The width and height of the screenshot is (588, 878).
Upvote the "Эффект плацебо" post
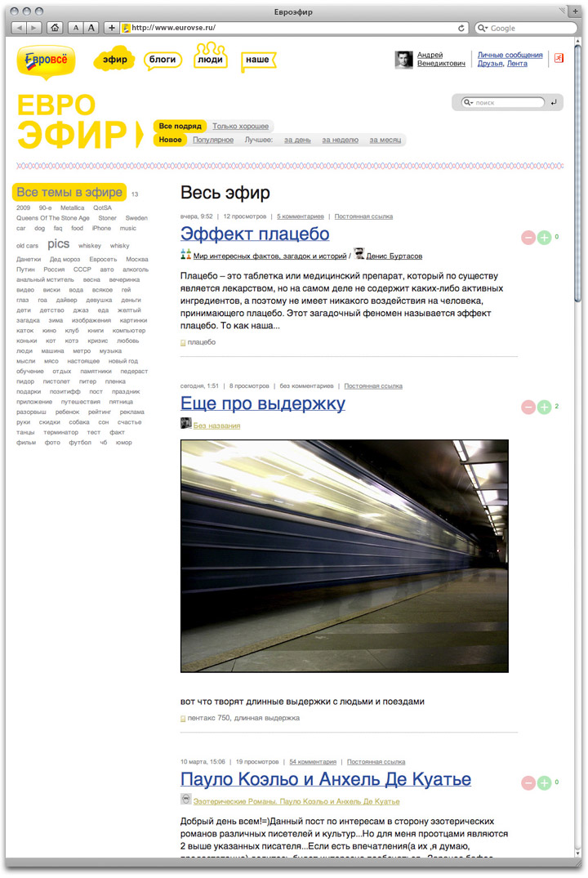pyautogui.click(x=544, y=238)
